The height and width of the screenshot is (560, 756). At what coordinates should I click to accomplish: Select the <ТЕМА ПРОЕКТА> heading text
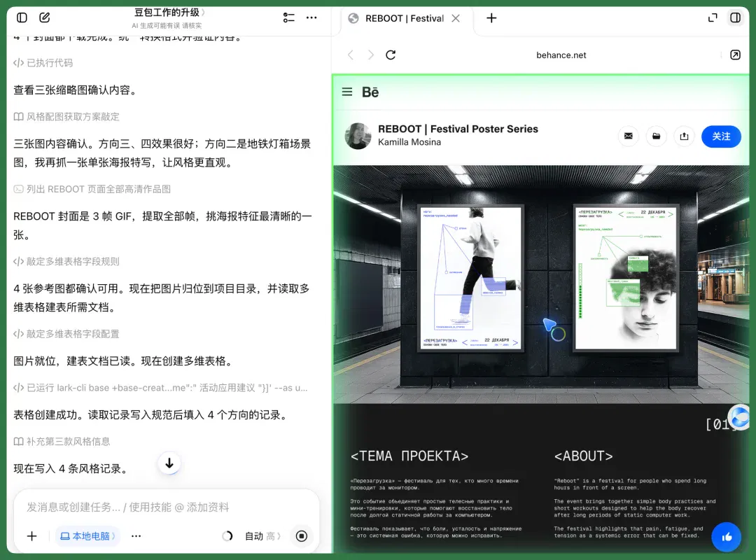pyautogui.click(x=409, y=456)
